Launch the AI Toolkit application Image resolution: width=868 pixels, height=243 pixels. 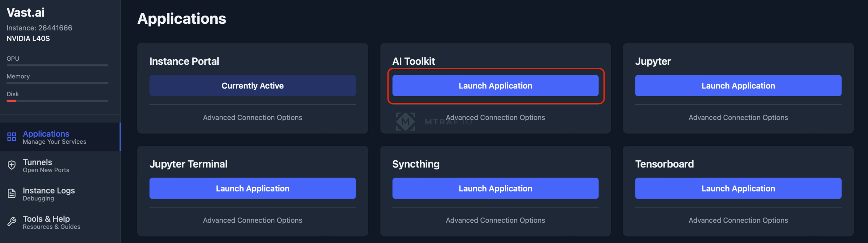point(495,85)
